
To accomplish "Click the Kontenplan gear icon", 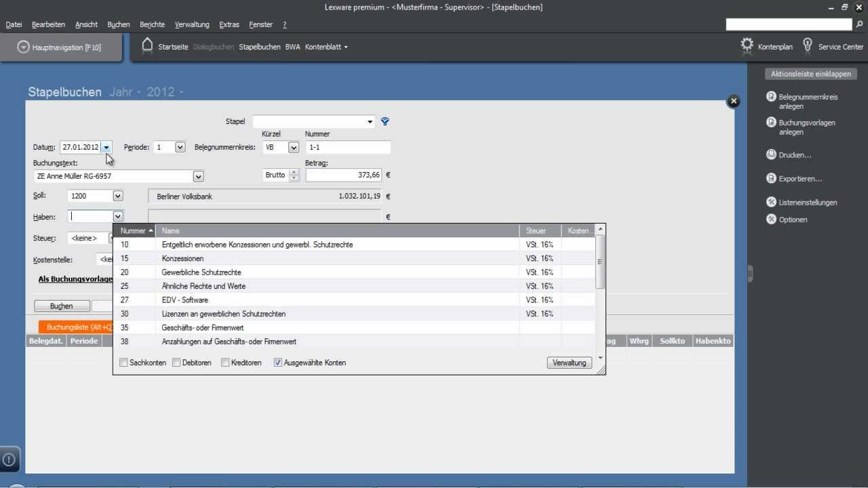I will pyautogui.click(x=747, y=45).
